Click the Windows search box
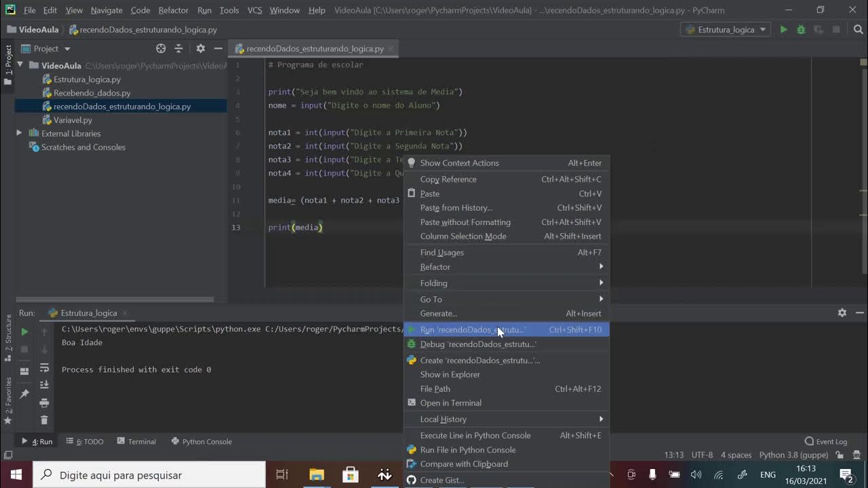 click(x=149, y=475)
